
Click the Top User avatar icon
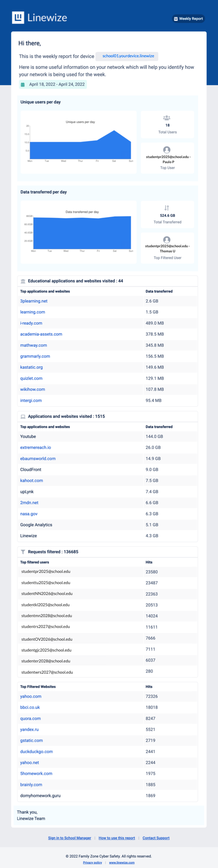point(167,150)
